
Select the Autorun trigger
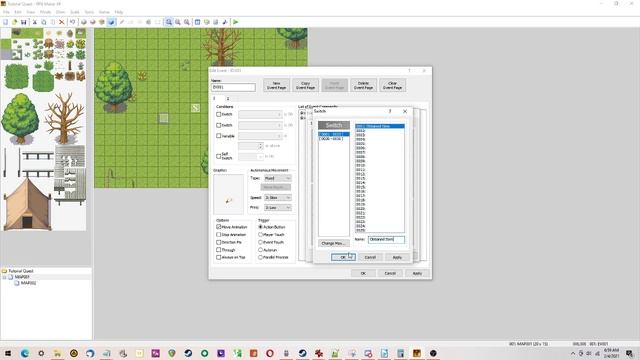pos(260,250)
